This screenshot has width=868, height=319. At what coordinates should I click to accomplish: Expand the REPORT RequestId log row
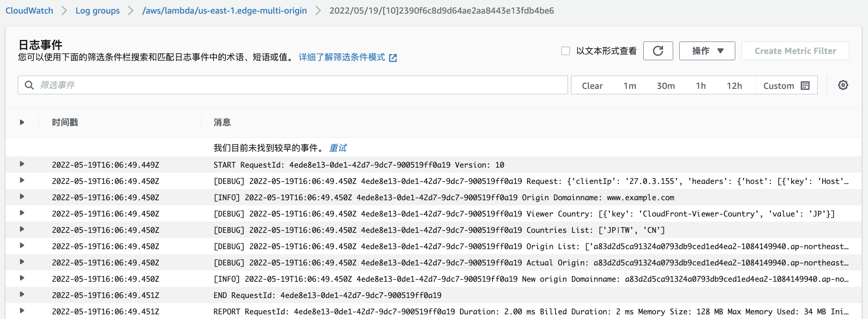[22, 311]
